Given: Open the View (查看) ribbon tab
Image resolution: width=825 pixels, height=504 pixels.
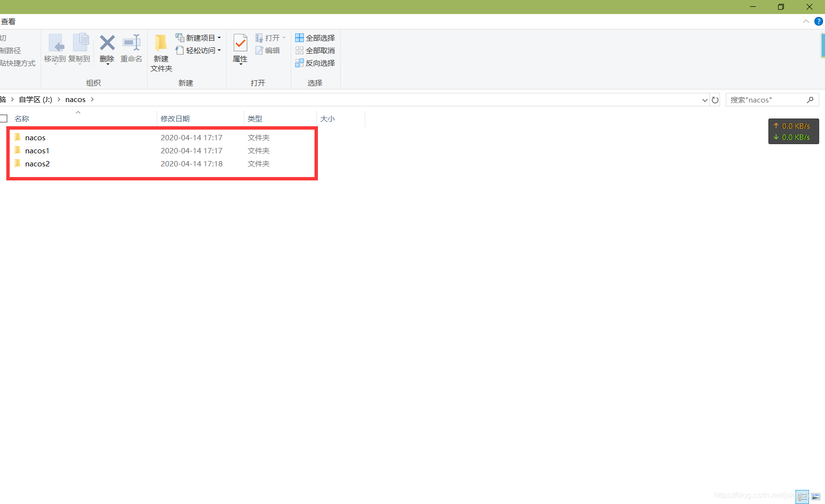Looking at the screenshot, I should point(8,22).
